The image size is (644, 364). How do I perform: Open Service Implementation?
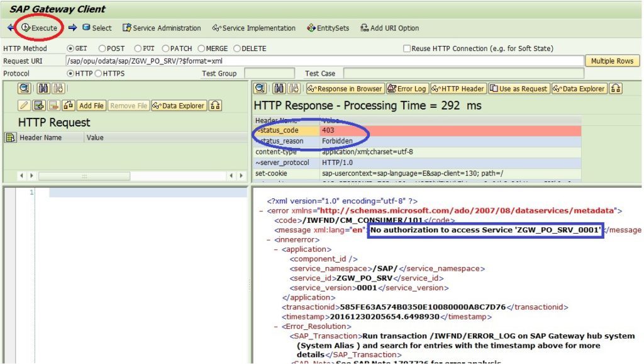pos(254,28)
